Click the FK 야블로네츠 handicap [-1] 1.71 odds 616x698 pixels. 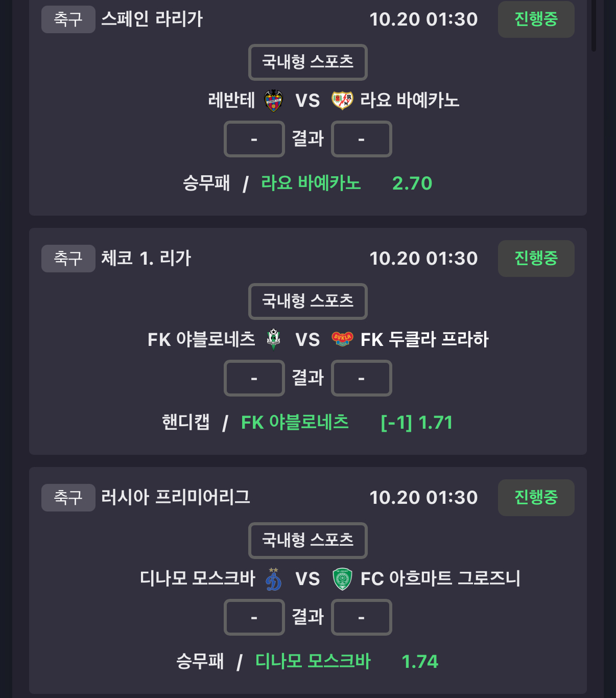(x=416, y=423)
